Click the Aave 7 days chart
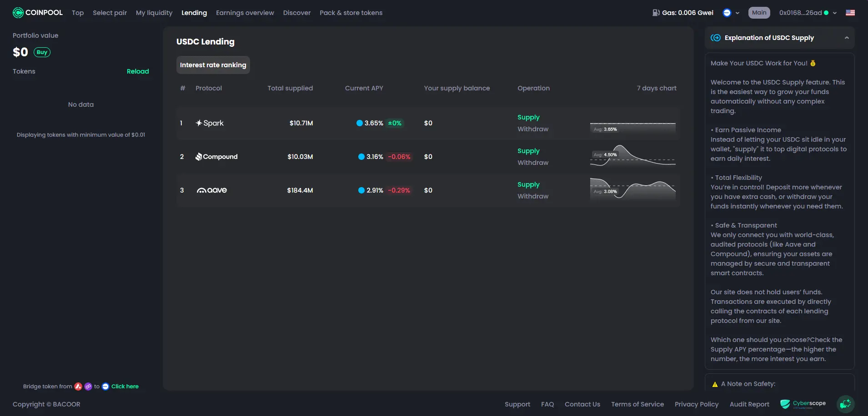 (633, 190)
